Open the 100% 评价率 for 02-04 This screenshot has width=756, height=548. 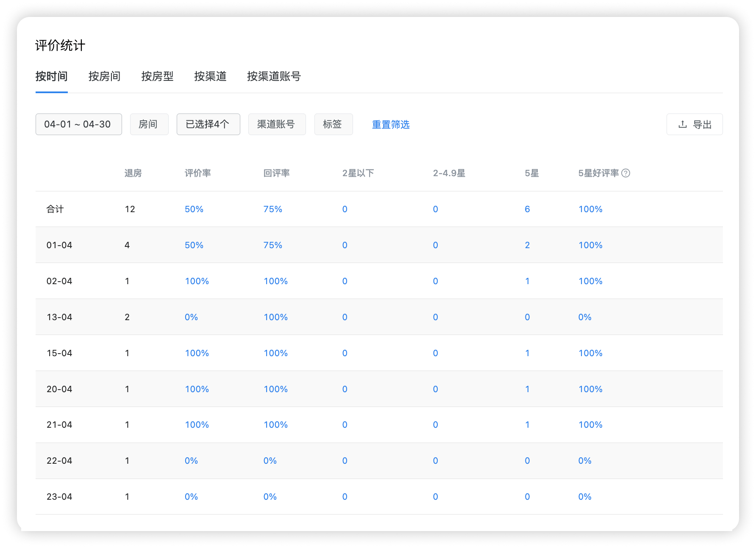tap(197, 281)
